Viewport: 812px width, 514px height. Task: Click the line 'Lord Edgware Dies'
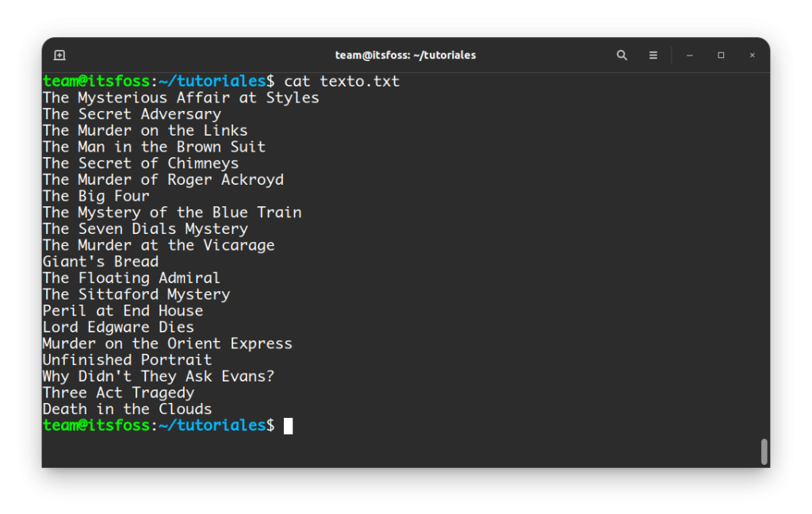[118, 328]
